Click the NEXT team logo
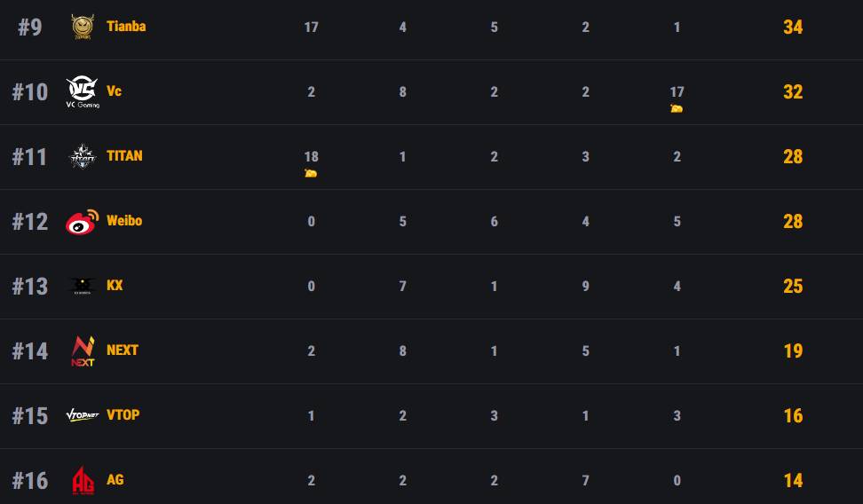This screenshot has height=504, width=863. coord(83,351)
